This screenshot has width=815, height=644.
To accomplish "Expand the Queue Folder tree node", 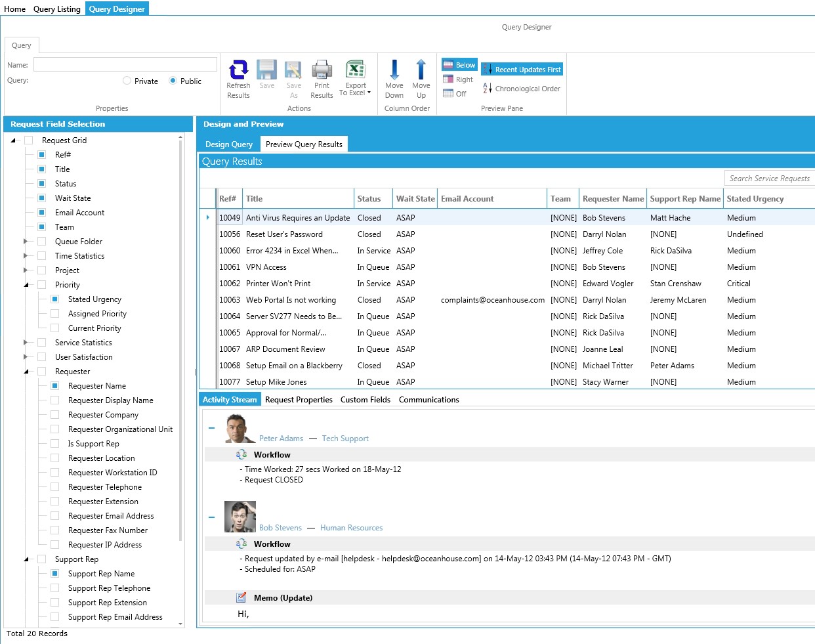I will point(26,242).
